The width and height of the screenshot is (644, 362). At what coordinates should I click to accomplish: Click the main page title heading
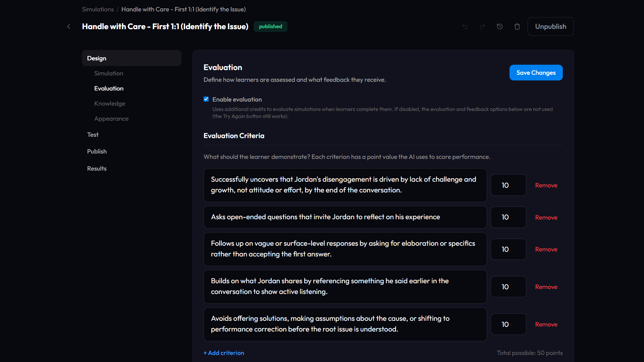pyautogui.click(x=165, y=26)
